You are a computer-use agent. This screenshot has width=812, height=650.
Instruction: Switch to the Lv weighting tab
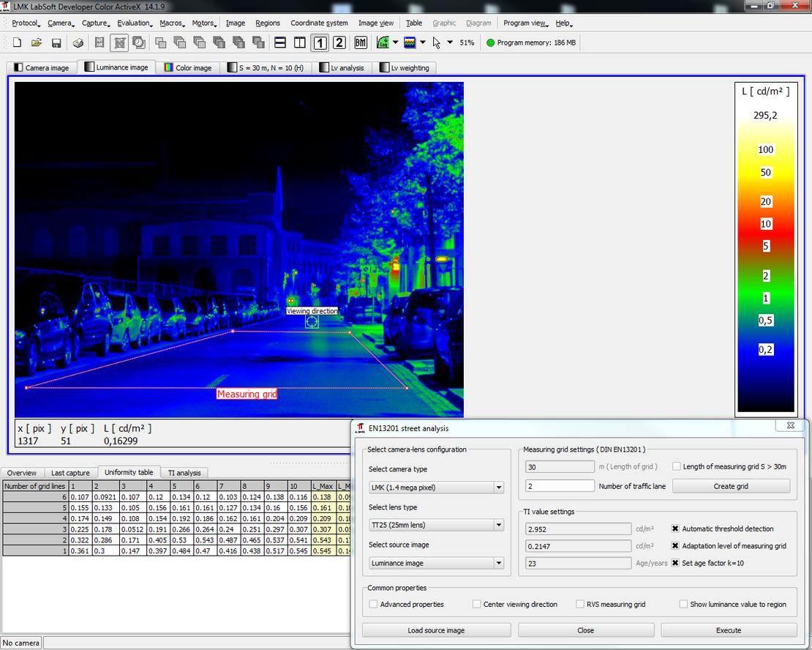click(405, 68)
